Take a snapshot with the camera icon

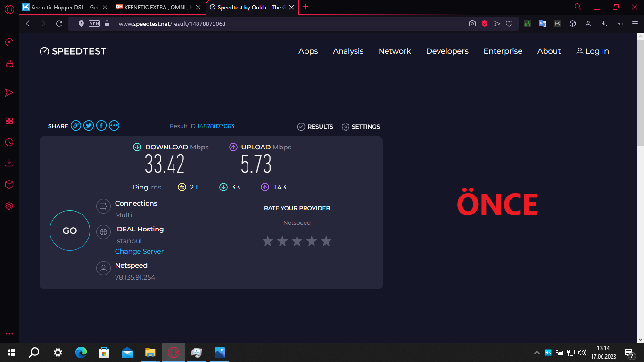coord(472,24)
